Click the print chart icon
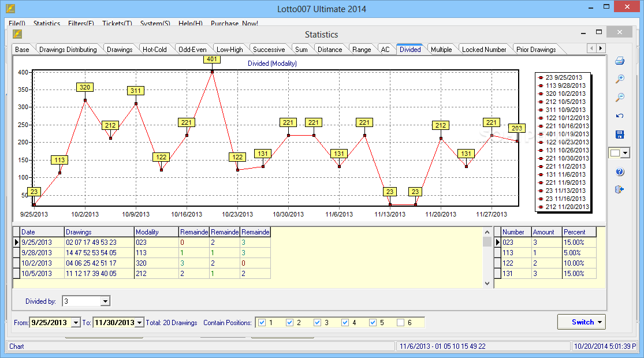Image resolution: width=644 pixels, height=358 pixels. (620, 61)
